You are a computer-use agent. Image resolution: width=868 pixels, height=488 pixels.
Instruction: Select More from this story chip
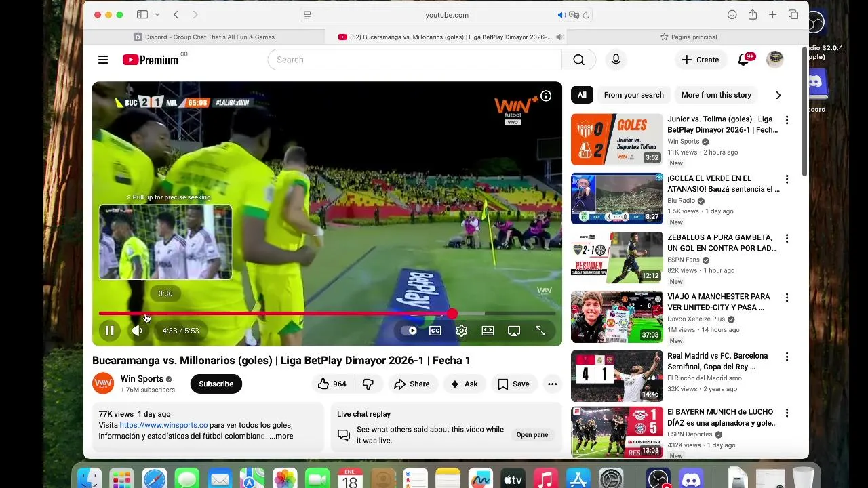[716, 95]
